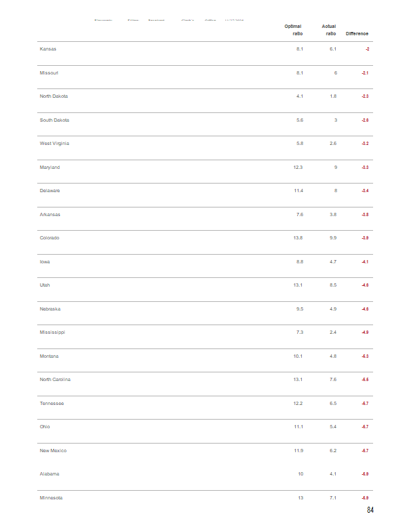
Task: Select the Nebraska state name
Action: (x=50, y=309)
